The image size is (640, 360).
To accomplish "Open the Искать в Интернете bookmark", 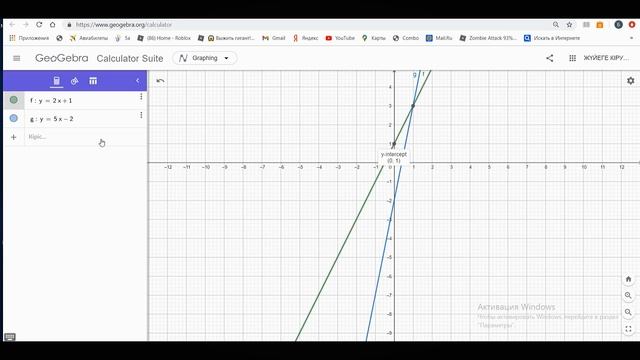I will click(x=552, y=38).
